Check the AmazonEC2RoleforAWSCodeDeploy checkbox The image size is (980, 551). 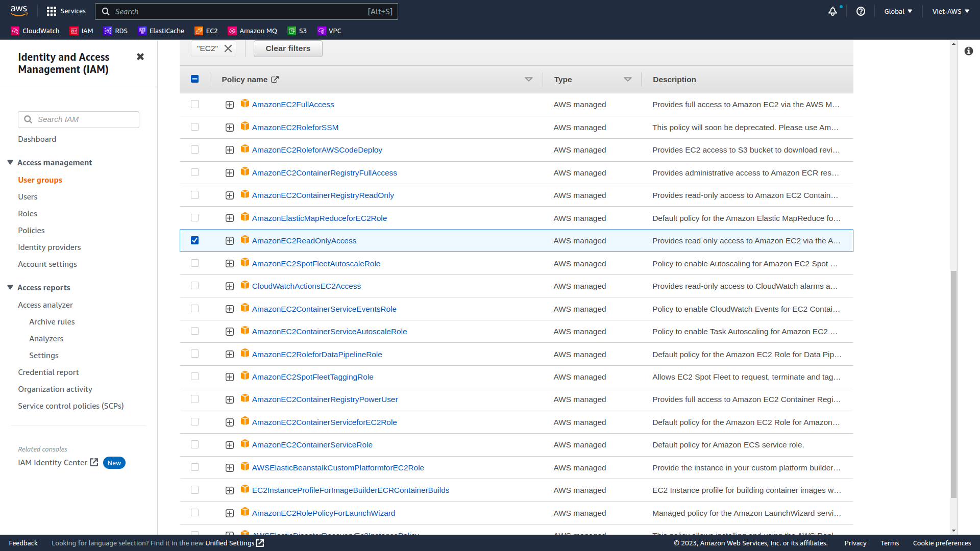tap(194, 149)
